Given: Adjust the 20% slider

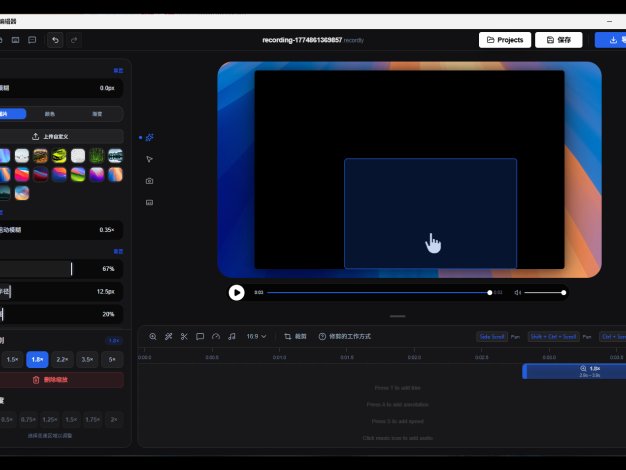Looking at the screenshot, I should coord(61,314).
